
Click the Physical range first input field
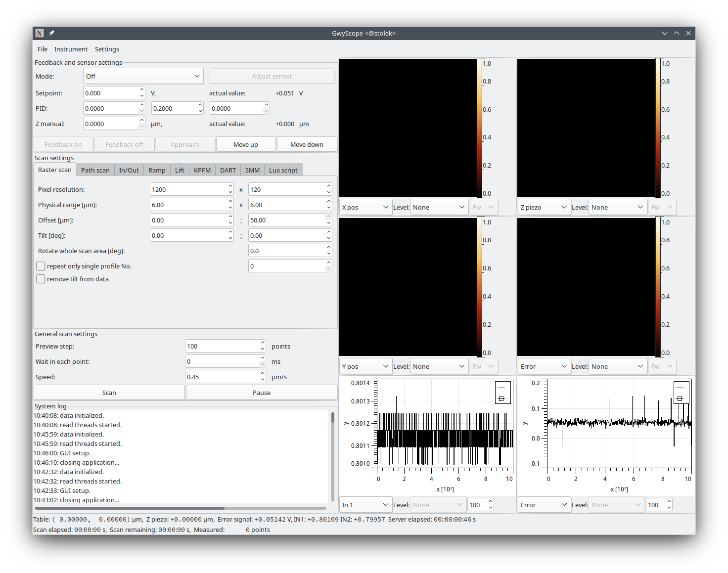[188, 205]
